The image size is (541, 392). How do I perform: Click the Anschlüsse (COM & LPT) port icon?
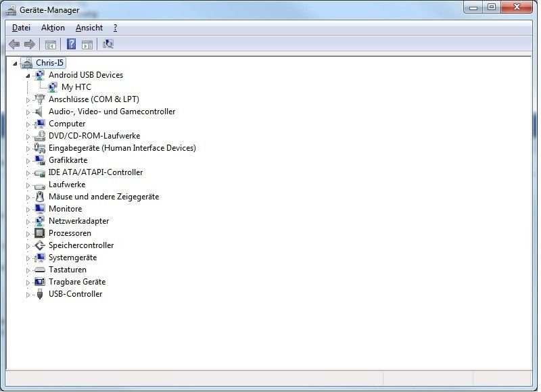[40, 99]
